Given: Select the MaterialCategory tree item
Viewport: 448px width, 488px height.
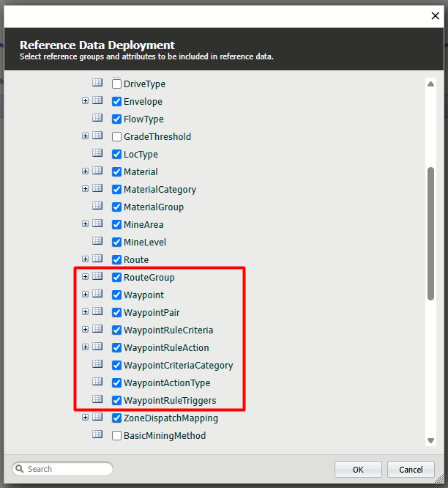Looking at the screenshot, I should click(x=160, y=190).
